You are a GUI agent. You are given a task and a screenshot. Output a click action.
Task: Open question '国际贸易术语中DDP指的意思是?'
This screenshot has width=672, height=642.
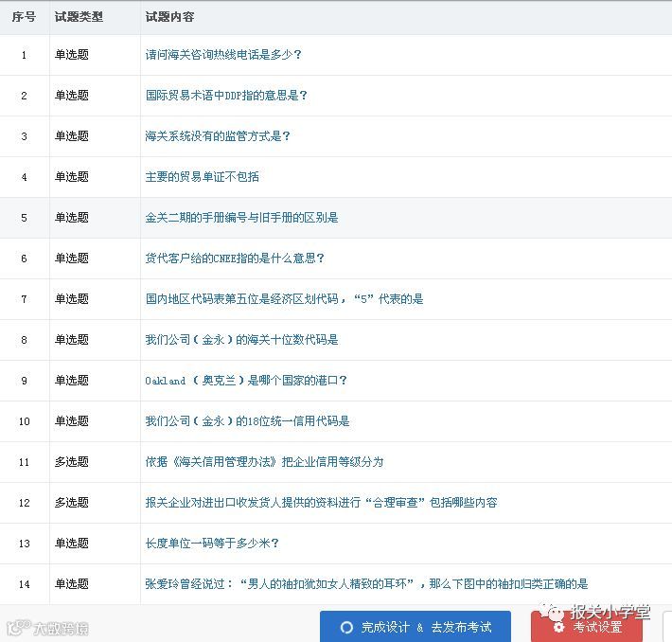pyautogui.click(x=226, y=96)
